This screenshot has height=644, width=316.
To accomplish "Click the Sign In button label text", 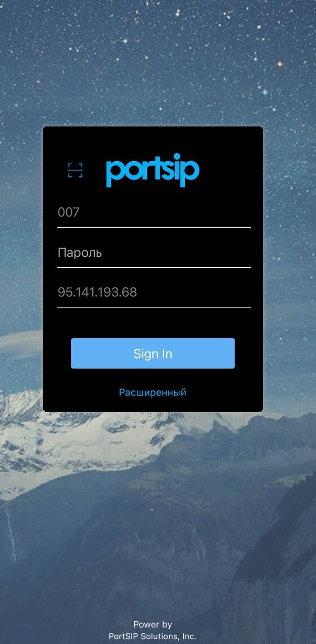I will [153, 354].
